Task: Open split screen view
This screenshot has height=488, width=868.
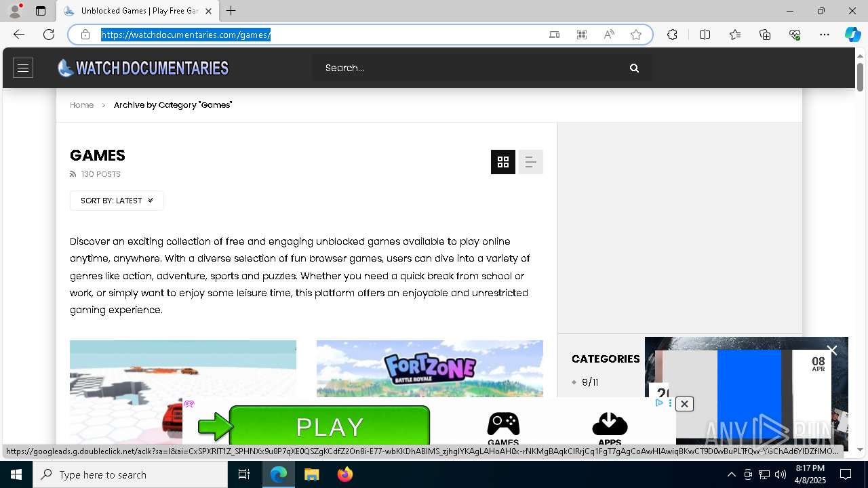Action: tap(705, 35)
